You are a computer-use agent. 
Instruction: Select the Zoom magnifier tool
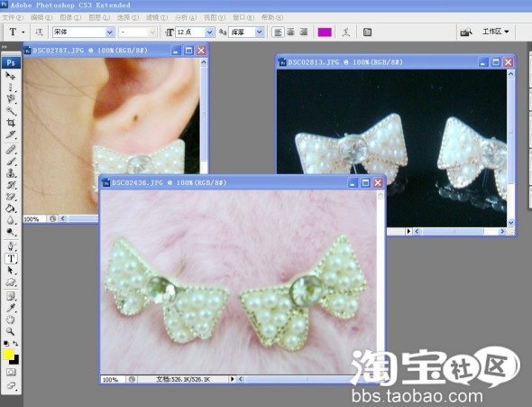click(11, 331)
